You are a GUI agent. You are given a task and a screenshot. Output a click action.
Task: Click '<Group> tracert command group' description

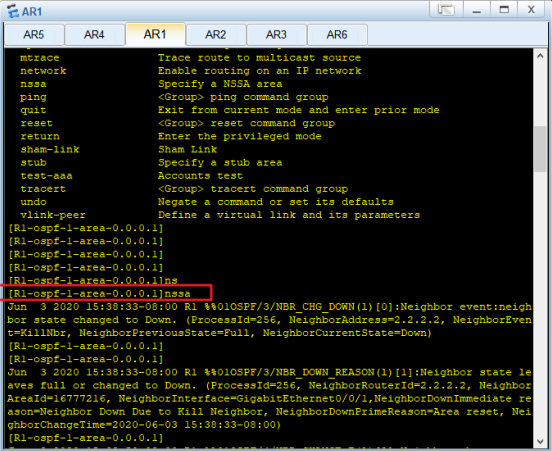click(x=253, y=189)
